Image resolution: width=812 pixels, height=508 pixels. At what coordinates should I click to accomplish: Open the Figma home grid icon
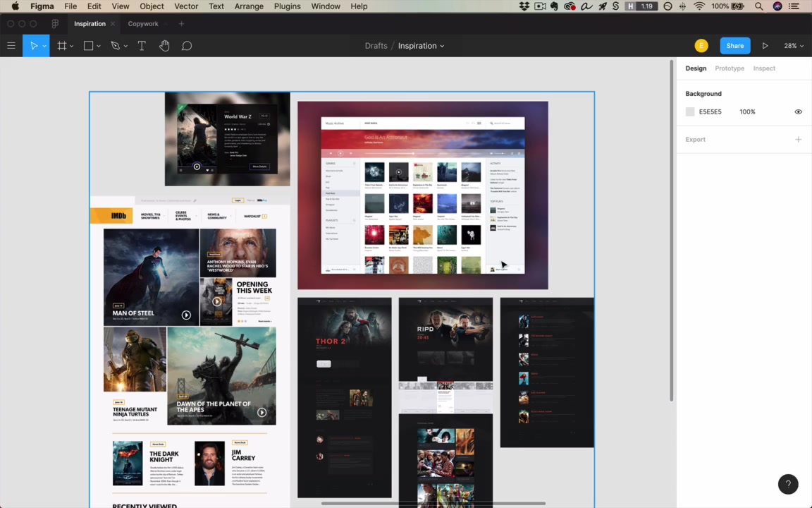click(x=55, y=24)
